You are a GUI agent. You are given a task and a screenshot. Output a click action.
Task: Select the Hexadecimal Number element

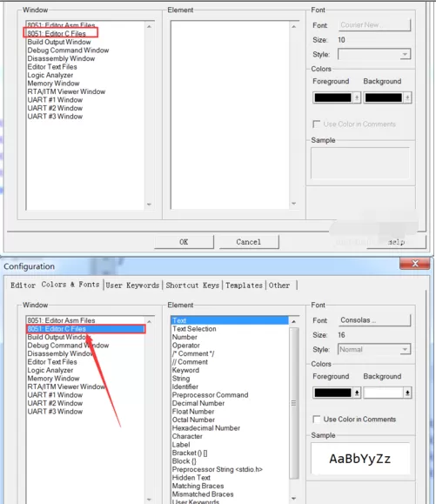click(206, 428)
